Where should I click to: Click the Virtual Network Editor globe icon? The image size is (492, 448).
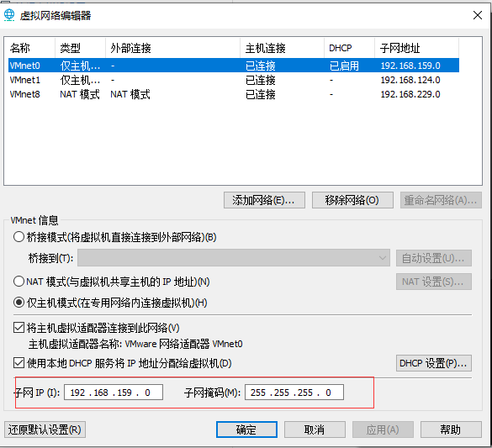point(9,15)
